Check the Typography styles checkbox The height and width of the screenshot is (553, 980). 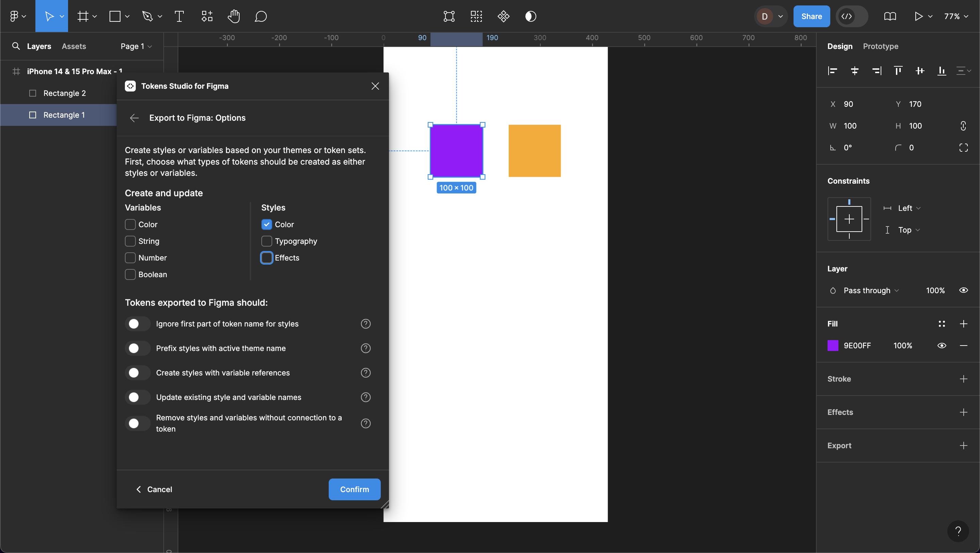[x=267, y=241]
